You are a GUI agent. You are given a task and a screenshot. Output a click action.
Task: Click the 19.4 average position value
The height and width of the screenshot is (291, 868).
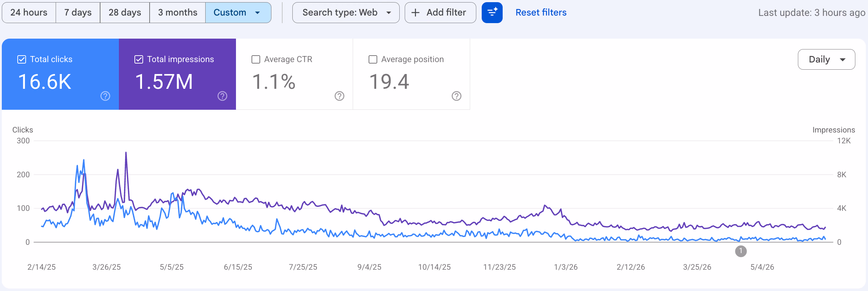389,82
